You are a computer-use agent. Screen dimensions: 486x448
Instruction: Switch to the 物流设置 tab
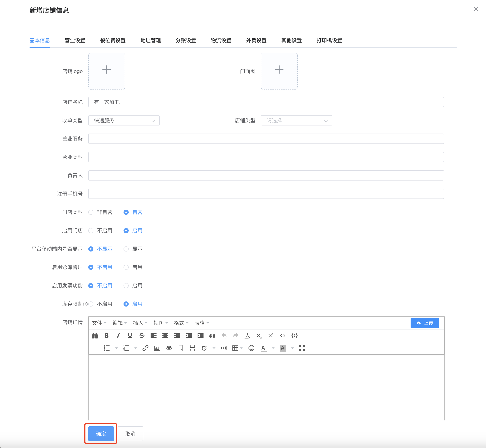(220, 41)
